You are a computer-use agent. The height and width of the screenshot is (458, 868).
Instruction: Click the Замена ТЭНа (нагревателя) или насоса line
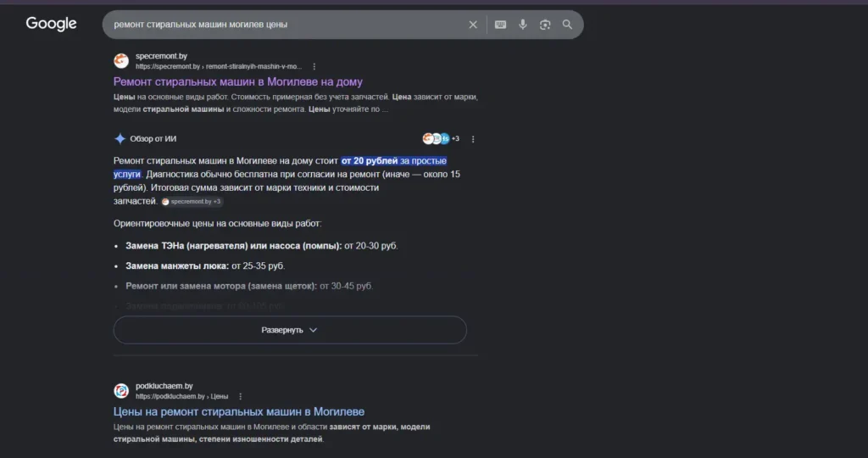(261, 246)
